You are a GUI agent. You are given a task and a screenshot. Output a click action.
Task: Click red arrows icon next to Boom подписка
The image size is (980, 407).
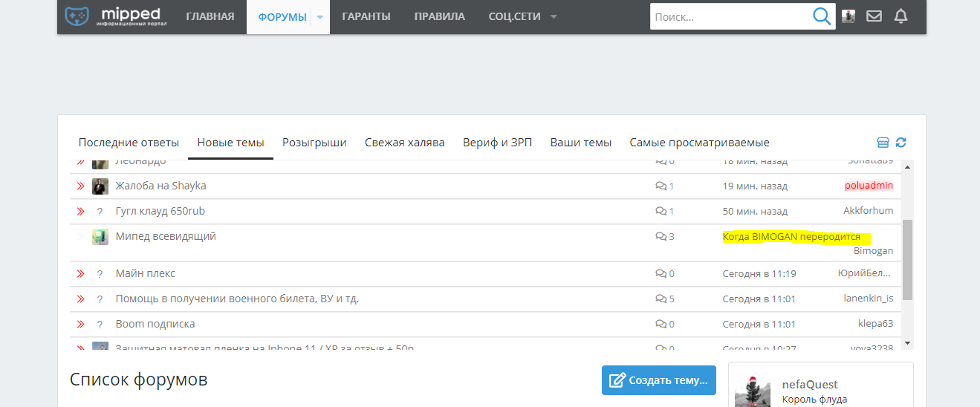pos(81,324)
